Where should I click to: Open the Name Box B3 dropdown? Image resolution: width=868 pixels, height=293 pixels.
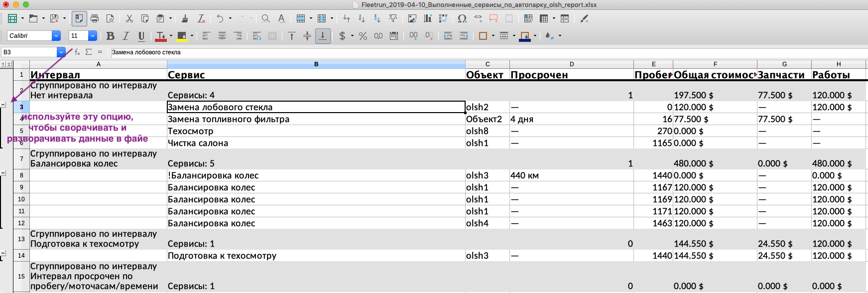61,52
